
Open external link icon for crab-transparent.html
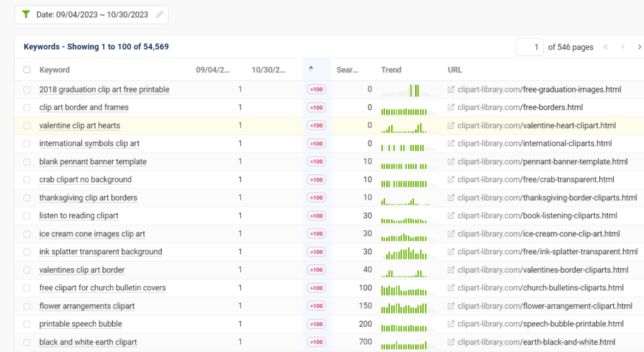451,179
